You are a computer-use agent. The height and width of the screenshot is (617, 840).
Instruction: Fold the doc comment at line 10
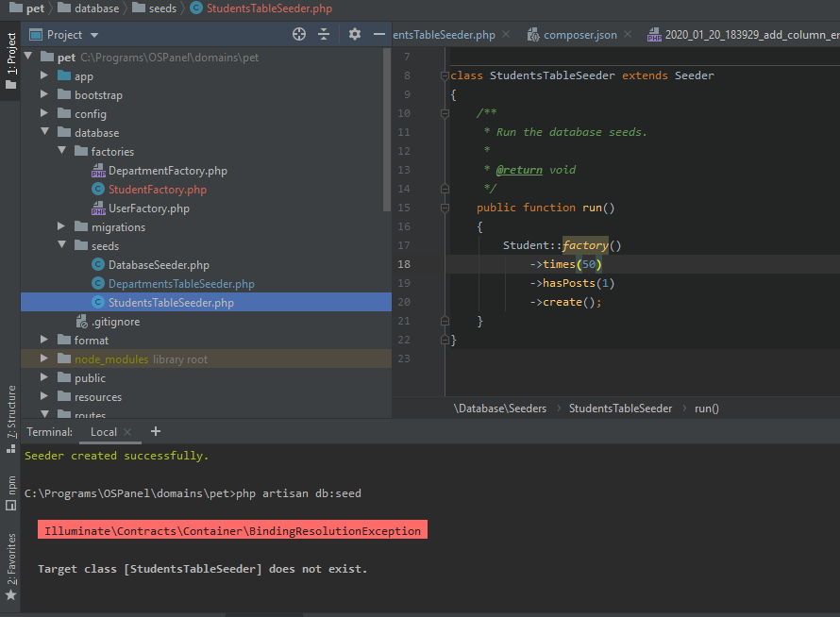click(x=445, y=113)
